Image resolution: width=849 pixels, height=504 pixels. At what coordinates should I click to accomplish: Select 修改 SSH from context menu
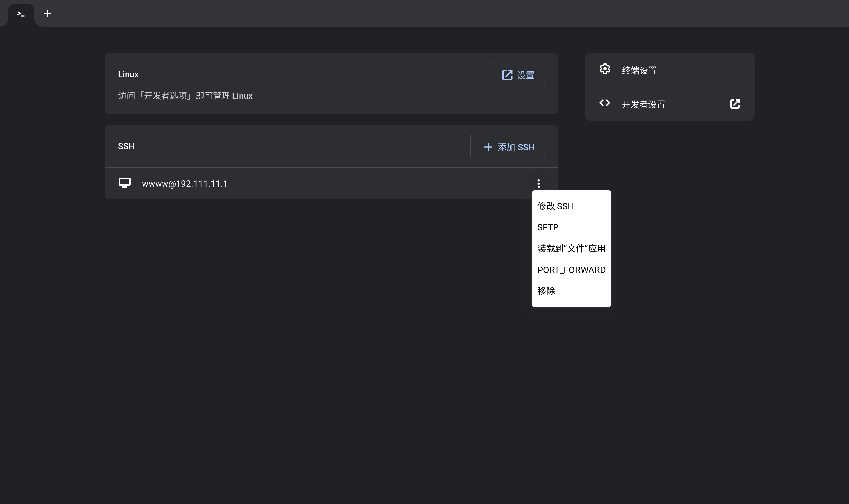(555, 206)
